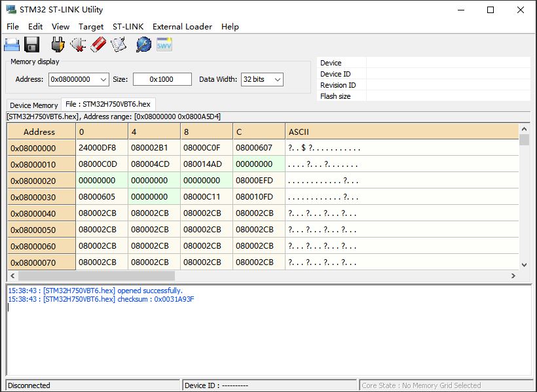The height and width of the screenshot is (392, 537).
Task: Click the Device ID status bar entry
Action: (270, 385)
